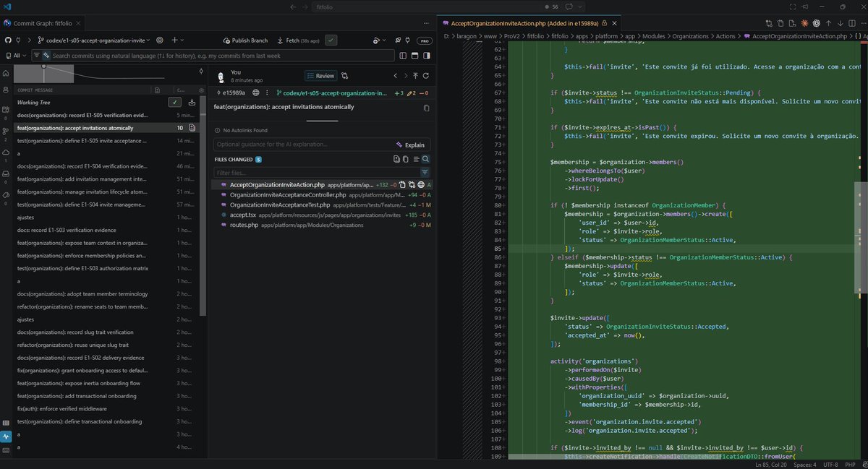
Task: Select commit 'docs(organizations): record E1-S05 verification evid...'
Action: pyautogui.click(x=105, y=115)
